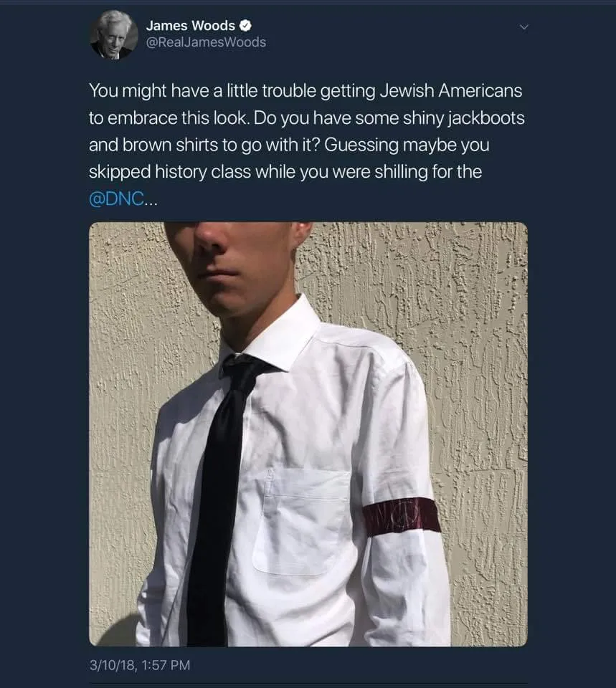The image size is (616, 688).
Task: Visit the @RealJamesWoods handle link
Action: pos(206,42)
